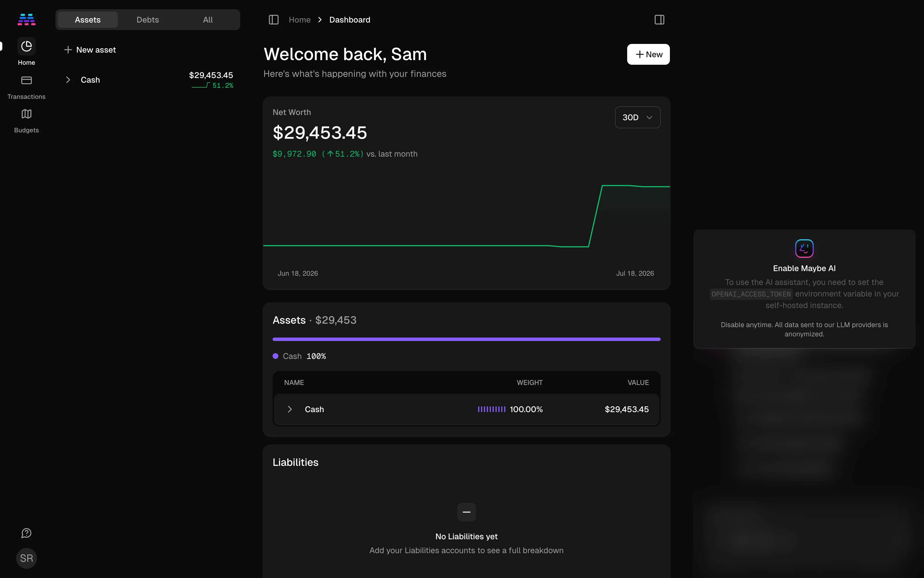Click the purple assets allocation bar
This screenshot has width=924, height=578.
466,339
